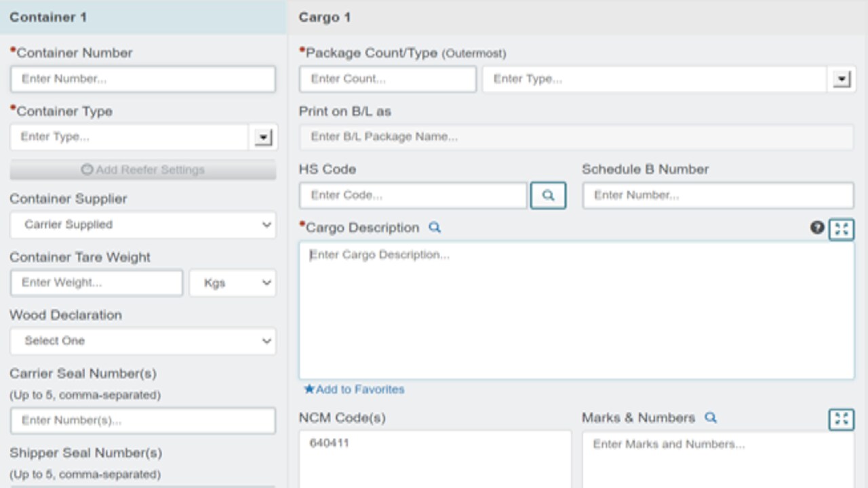Open the Container Type dropdown arrow

[x=263, y=137]
